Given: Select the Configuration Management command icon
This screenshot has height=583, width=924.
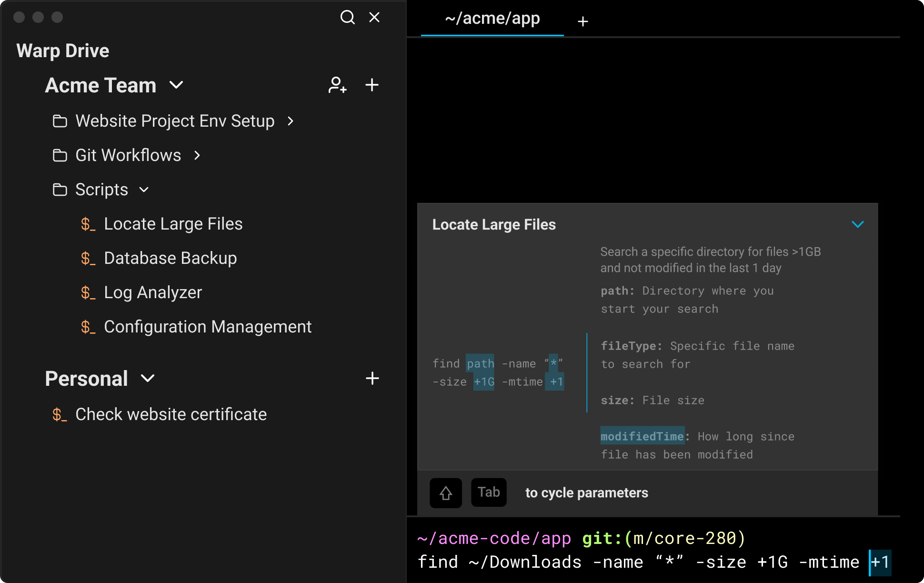Looking at the screenshot, I should [88, 327].
